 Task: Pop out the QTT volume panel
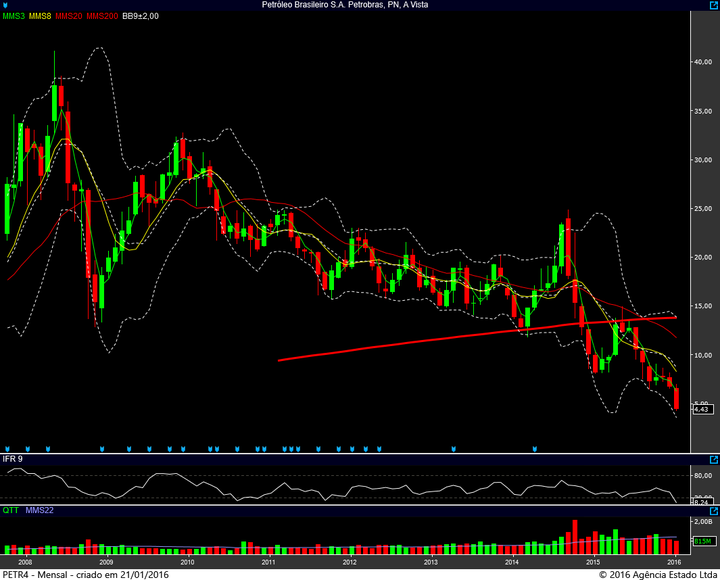tap(714, 511)
